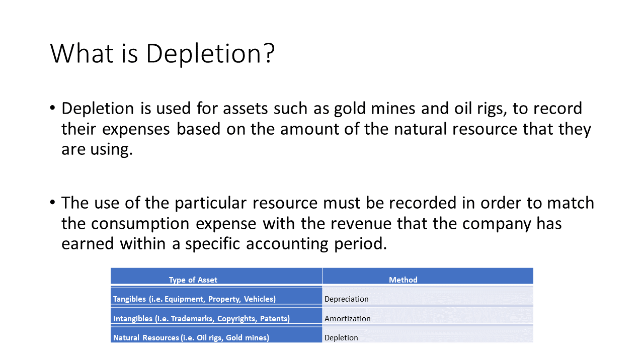Click the bullet starting 'Depletion is used for assets'
The width and height of the screenshot is (644, 362).
coord(321,129)
